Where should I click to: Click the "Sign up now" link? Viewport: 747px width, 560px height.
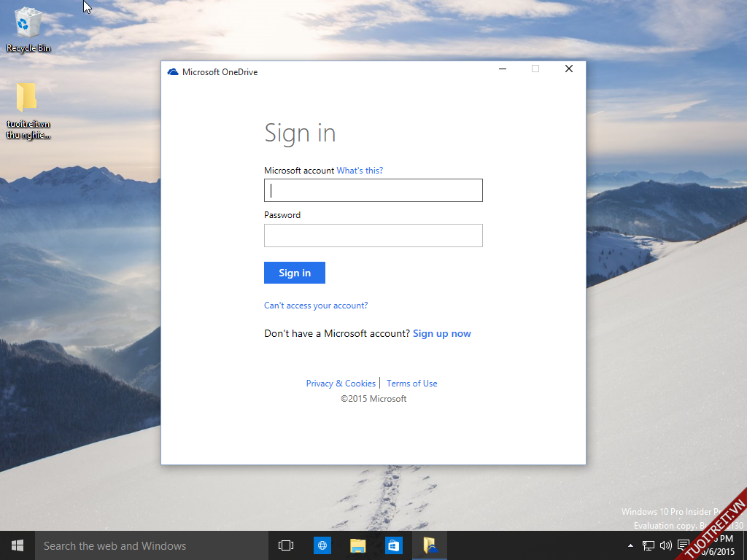(441, 333)
